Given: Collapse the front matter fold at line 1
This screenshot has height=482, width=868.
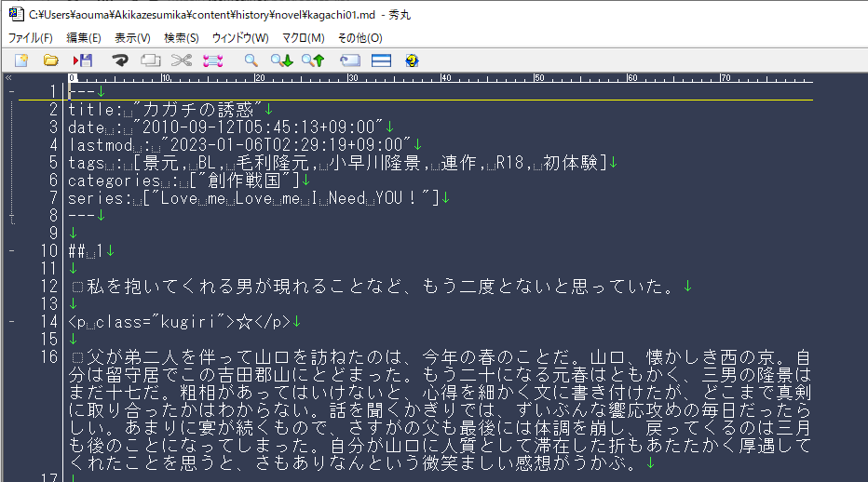Looking at the screenshot, I should (10, 91).
